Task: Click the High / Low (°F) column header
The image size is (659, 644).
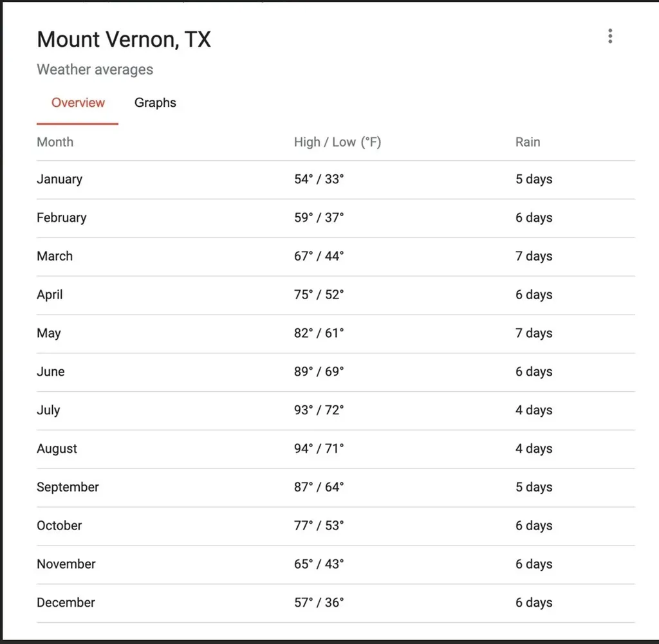Action: pos(337,142)
